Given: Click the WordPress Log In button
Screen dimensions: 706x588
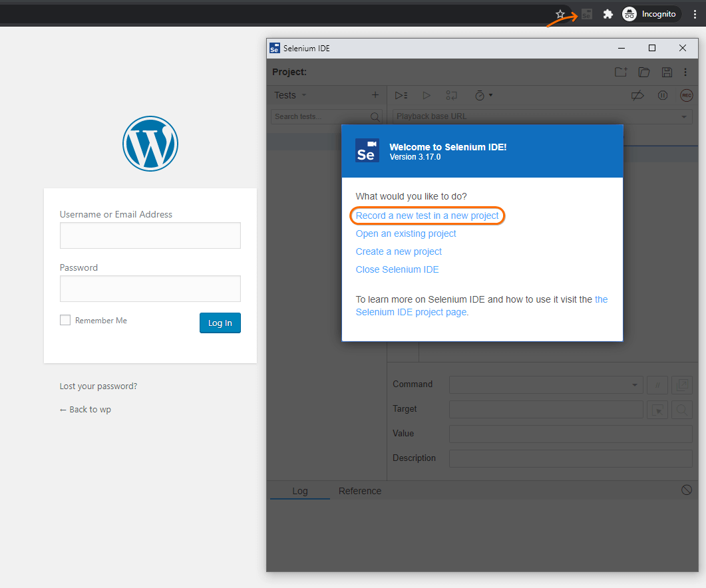Looking at the screenshot, I should click(220, 323).
